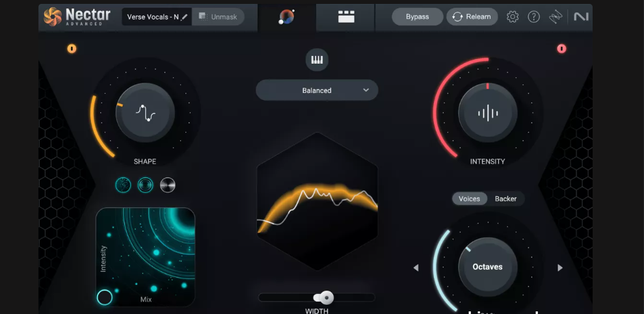Click the Nectar Advanced logo

(77, 16)
